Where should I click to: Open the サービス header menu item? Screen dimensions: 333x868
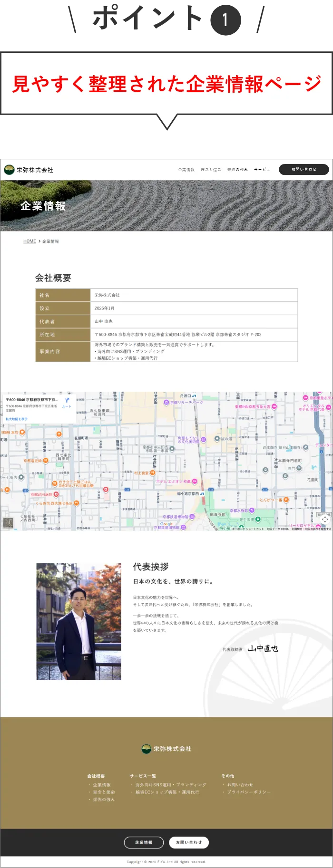pos(262,170)
